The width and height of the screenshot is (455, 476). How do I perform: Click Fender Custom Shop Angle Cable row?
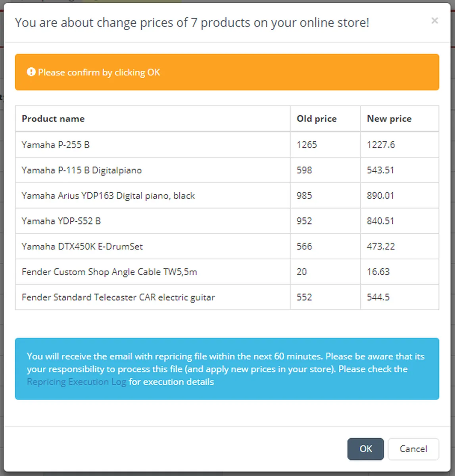coord(109,272)
